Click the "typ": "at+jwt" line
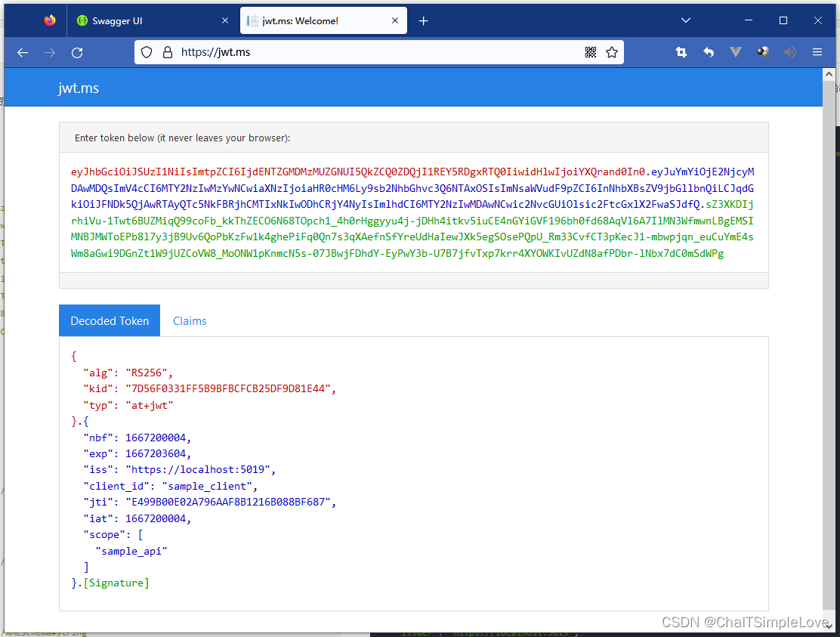 (128, 406)
